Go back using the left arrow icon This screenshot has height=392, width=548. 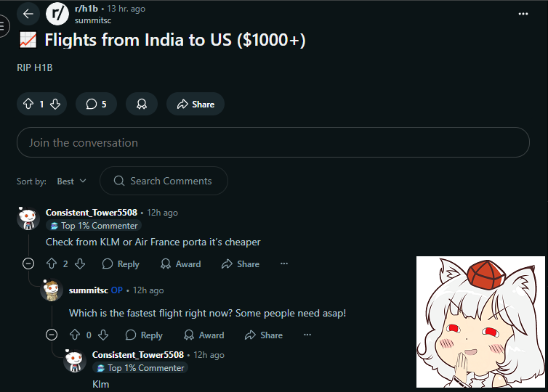click(28, 14)
